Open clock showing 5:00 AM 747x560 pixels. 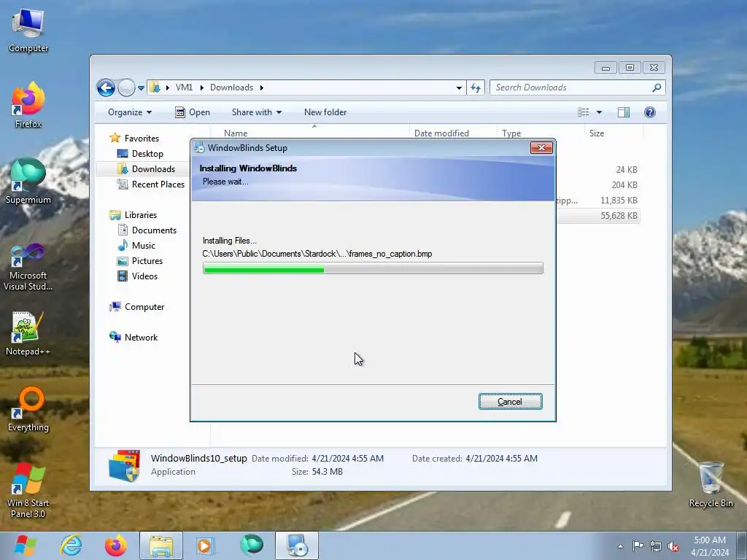pos(709,545)
